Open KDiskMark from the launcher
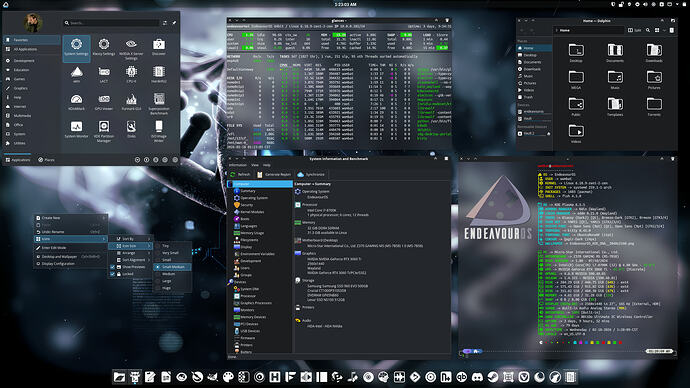This screenshot has width=690, height=388. [x=76, y=102]
